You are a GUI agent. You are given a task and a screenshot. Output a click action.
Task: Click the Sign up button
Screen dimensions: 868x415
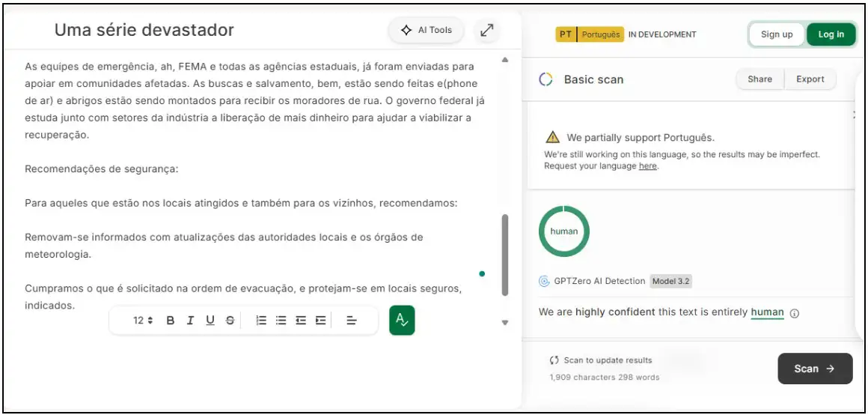click(777, 34)
